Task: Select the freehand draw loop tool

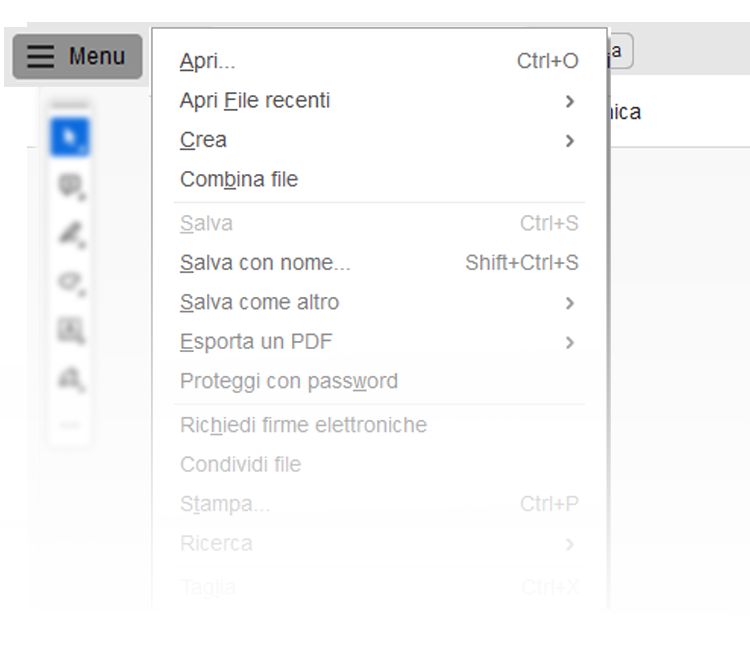Action: [x=69, y=282]
